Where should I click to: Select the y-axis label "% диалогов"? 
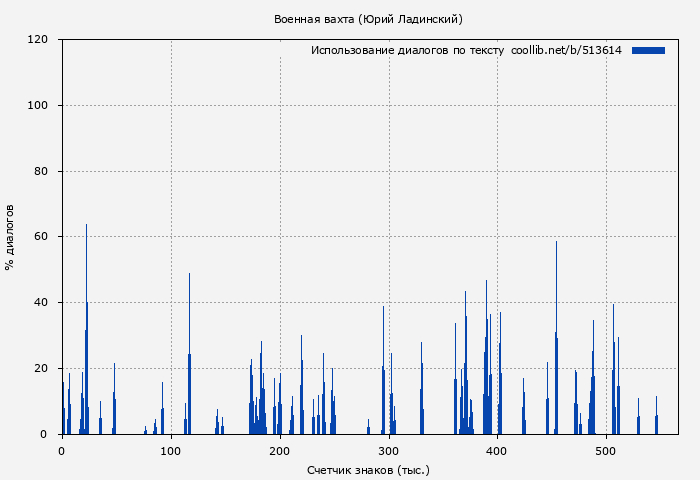(x=10, y=237)
